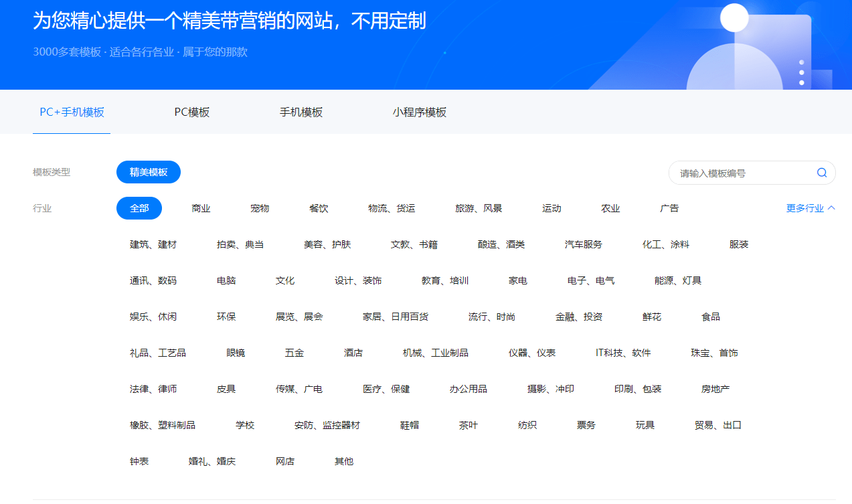This screenshot has width=852, height=504.
Task: Pick the 文教、书籍 category
Action: point(414,244)
